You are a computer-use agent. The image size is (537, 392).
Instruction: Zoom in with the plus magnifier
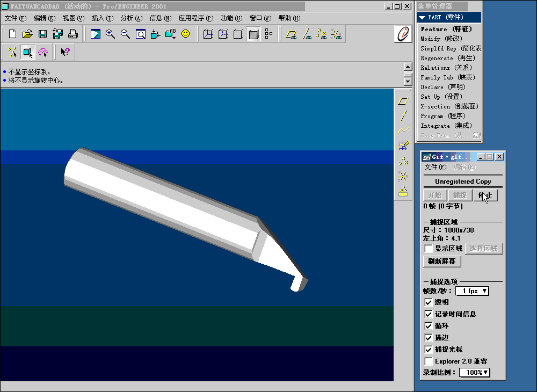110,34
